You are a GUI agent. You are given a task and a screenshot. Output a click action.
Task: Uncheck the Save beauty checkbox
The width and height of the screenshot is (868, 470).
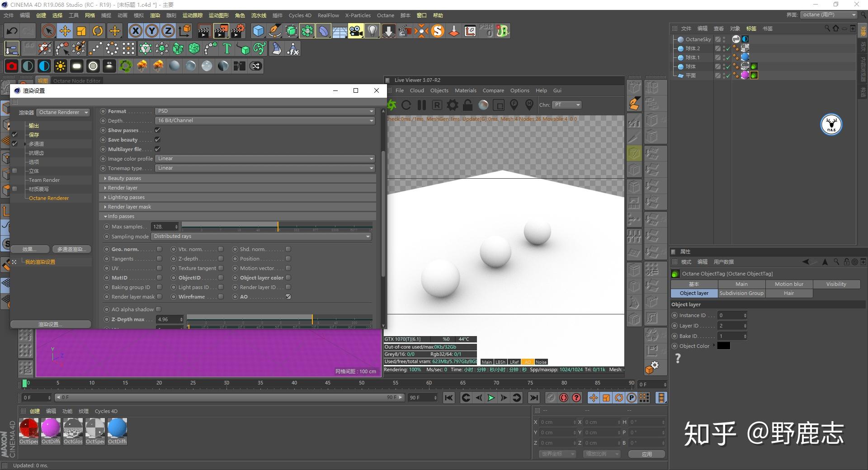[158, 140]
